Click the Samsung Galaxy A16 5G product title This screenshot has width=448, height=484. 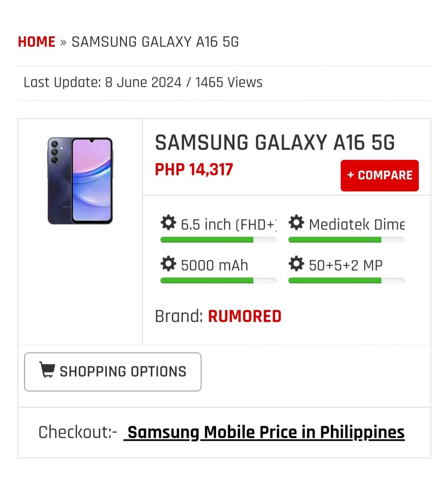(x=275, y=143)
